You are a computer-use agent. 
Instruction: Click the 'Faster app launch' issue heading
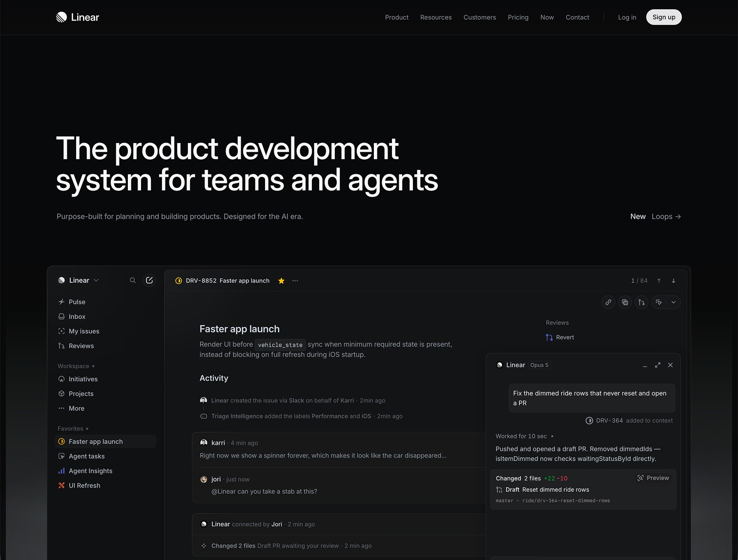point(240,329)
